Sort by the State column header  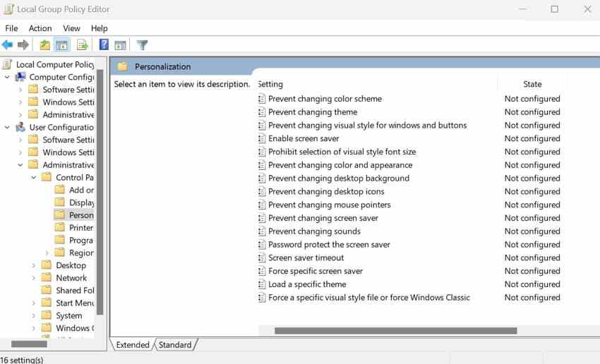[532, 84]
